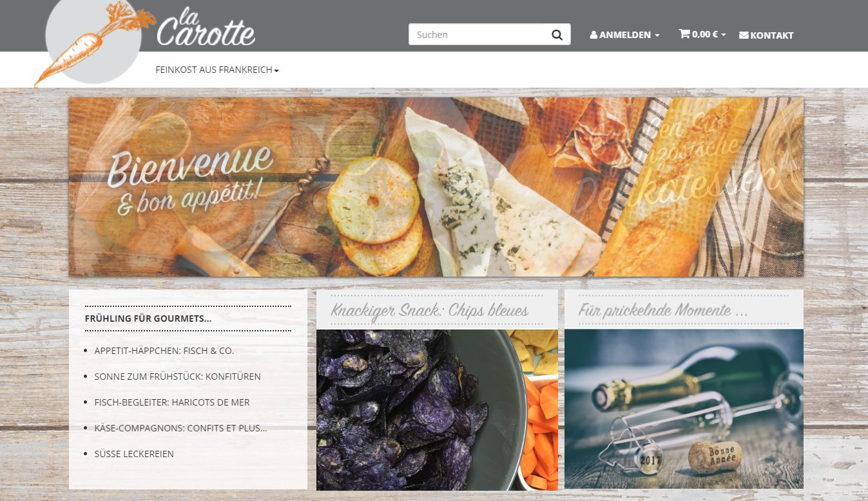Expand the Anmelden dropdown caret
The height and width of the screenshot is (501, 868).
pyautogui.click(x=657, y=35)
